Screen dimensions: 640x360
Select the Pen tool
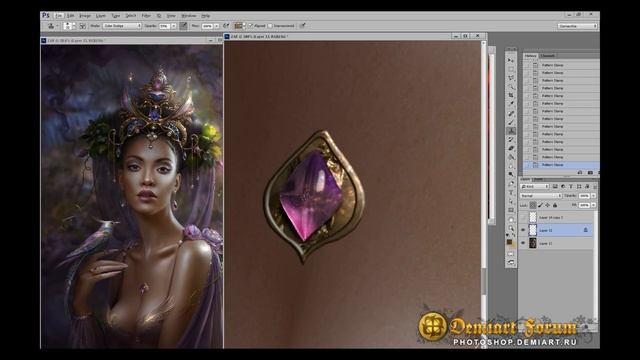pyautogui.click(x=511, y=184)
